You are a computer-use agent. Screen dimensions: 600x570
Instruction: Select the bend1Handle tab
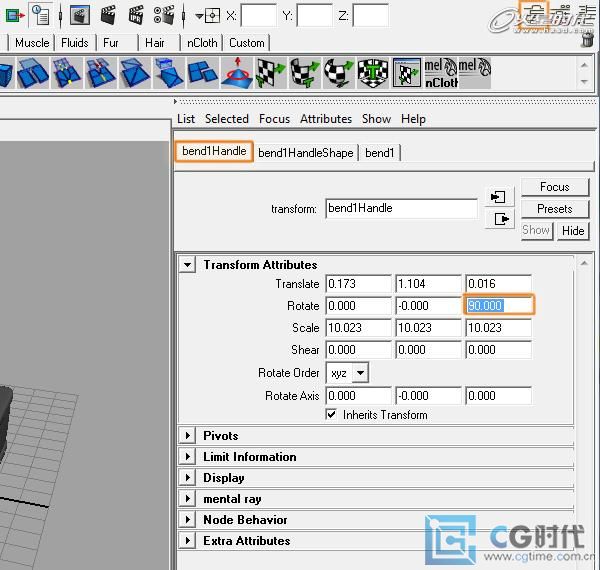(214, 151)
